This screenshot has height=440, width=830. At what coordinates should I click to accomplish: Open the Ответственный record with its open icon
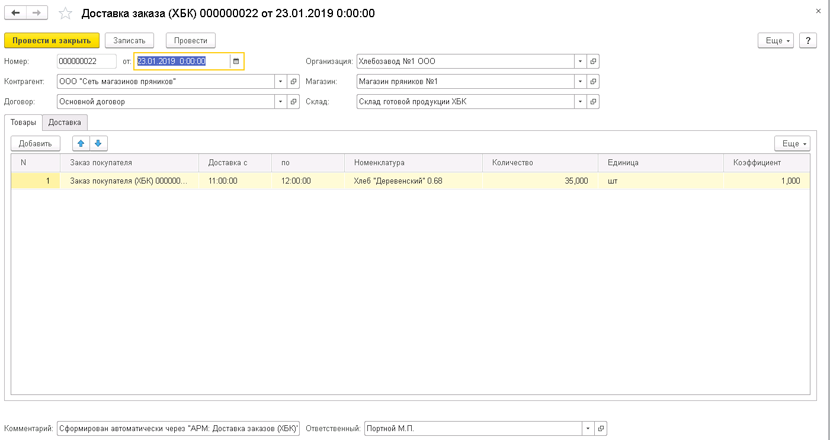[x=601, y=428]
